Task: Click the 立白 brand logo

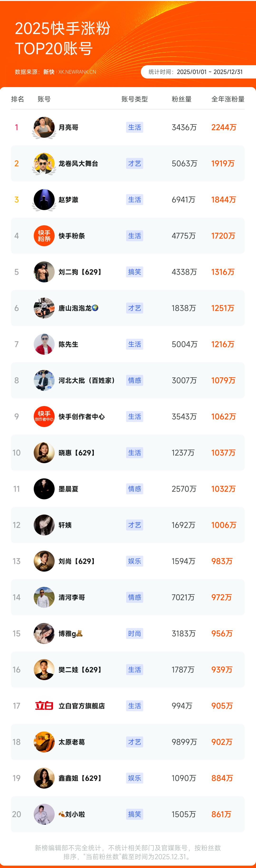Action: pyautogui.click(x=44, y=706)
